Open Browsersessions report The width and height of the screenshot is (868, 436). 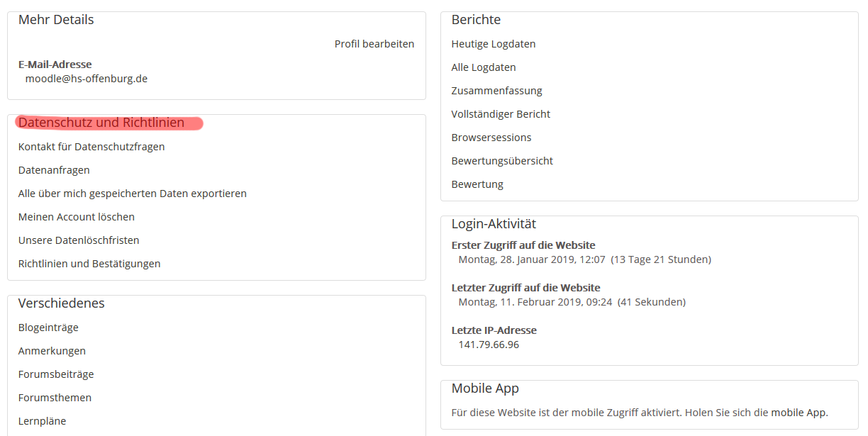[491, 138]
